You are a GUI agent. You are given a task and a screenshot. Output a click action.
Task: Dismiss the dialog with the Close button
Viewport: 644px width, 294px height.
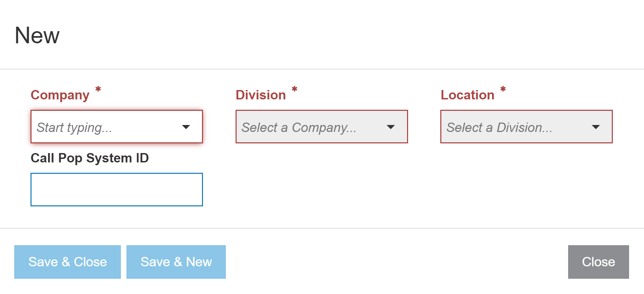tap(598, 262)
